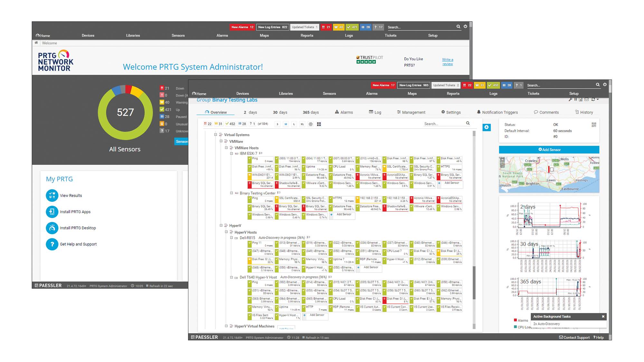Open the dropdown arrow beside the refresh icon

point(598,99)
